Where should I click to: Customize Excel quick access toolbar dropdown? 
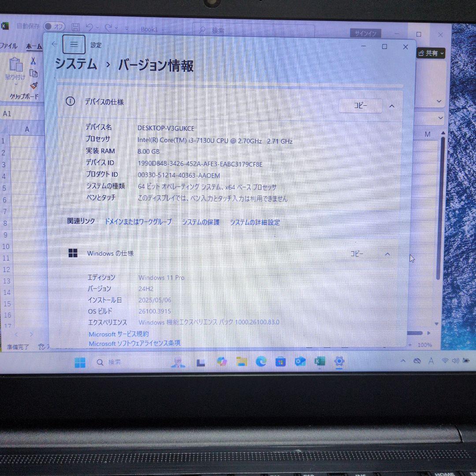point(126,29)
